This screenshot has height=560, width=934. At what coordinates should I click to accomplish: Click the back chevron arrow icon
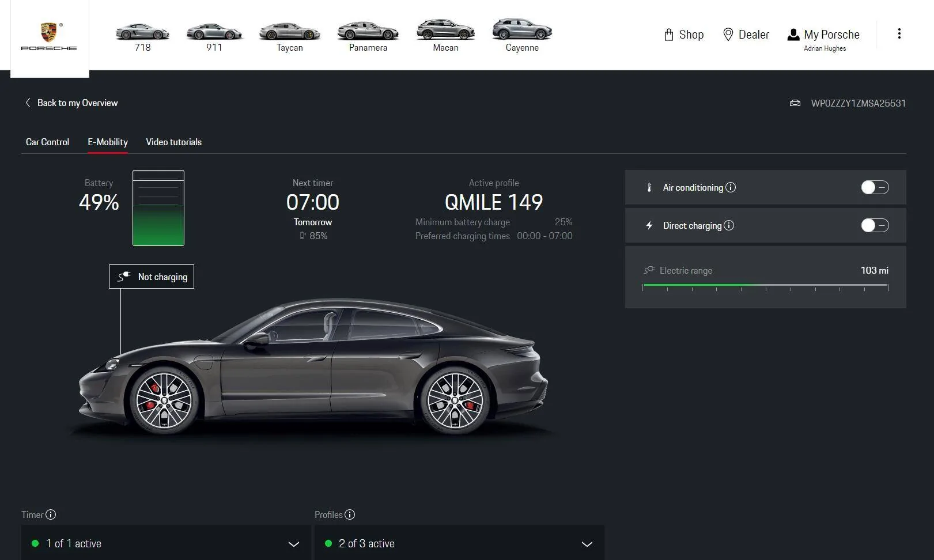click(x=28, y=103)
